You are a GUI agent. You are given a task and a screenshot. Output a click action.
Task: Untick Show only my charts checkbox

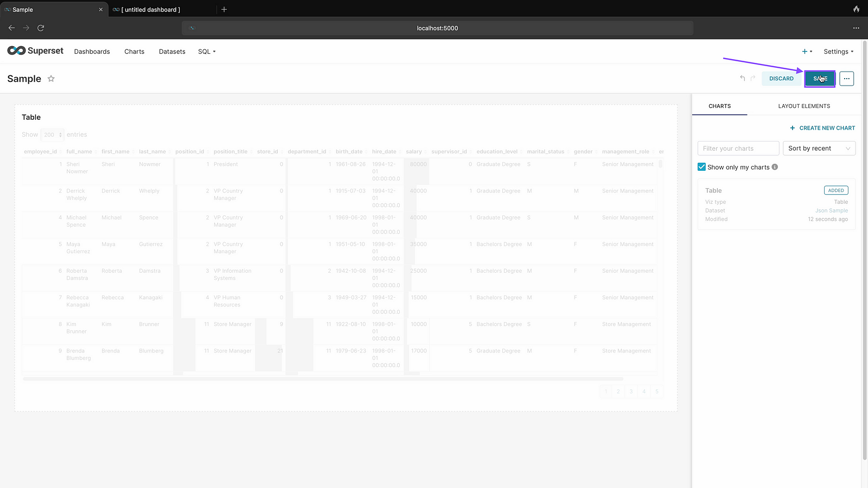point(701,167)
